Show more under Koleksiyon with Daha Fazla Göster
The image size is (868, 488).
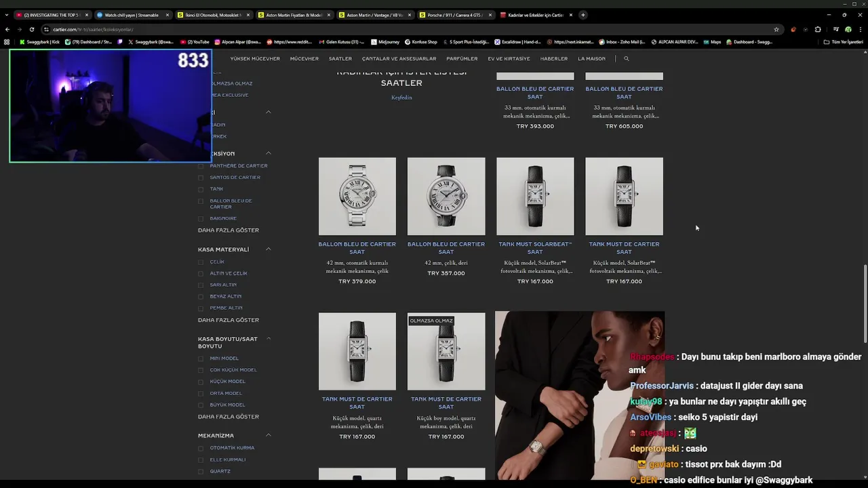(229, 230)
